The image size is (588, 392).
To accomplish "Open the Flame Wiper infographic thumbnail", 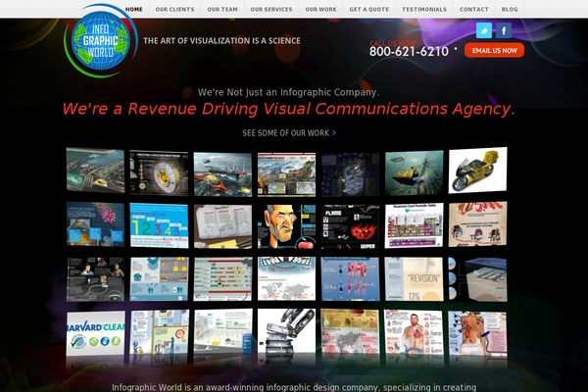I will (x=350, y=226).
